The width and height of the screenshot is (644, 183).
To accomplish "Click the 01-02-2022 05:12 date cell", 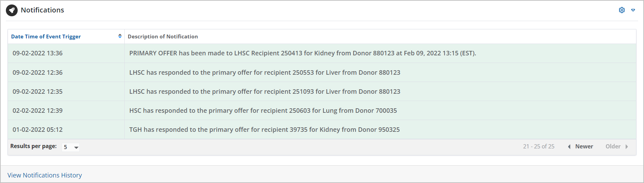I will (x=38, y=130).
